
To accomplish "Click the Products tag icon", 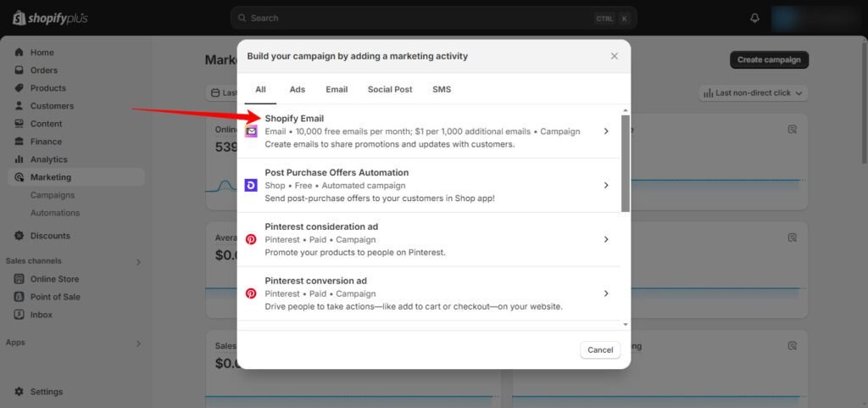I will point(19,88).
